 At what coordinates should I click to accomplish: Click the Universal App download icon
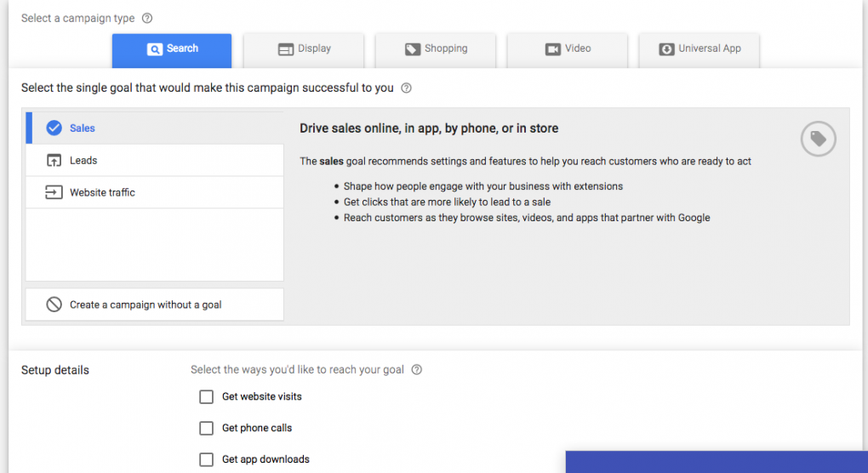pos(666,49)
